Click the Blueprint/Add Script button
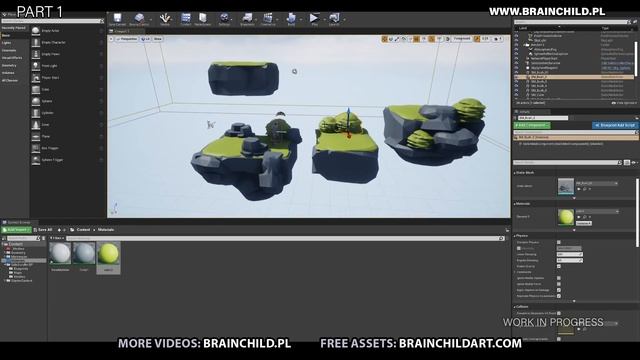Viewport: 640px width, 360px height. click(615, 125)
